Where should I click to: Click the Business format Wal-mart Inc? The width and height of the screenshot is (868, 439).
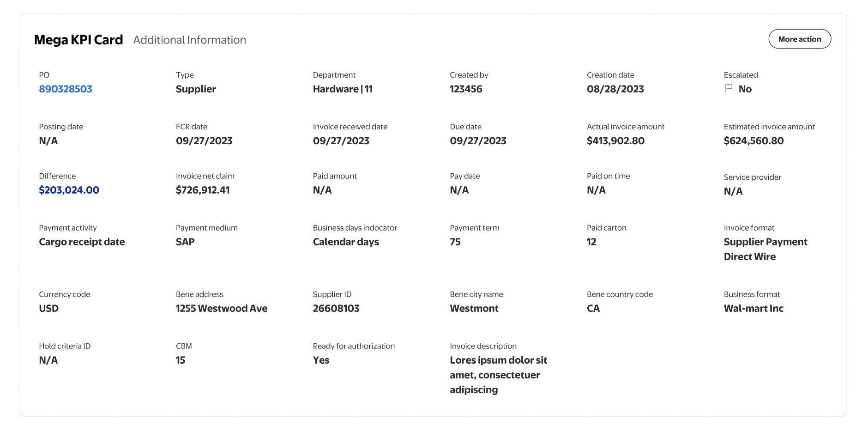[753, 309]
